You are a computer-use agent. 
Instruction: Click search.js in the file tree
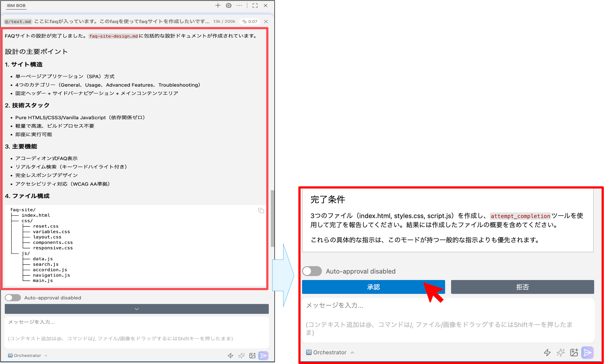tap(46, 264)
